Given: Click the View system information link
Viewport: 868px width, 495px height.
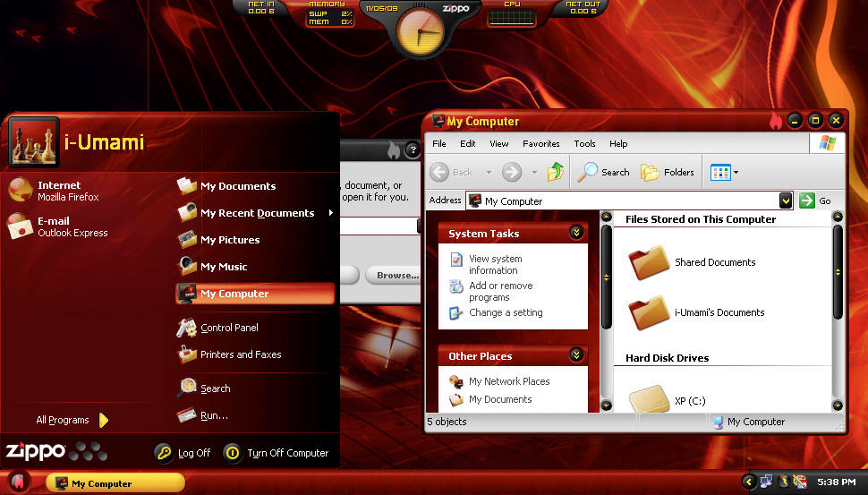Looking at the screenshot, I should coord(495,264).
